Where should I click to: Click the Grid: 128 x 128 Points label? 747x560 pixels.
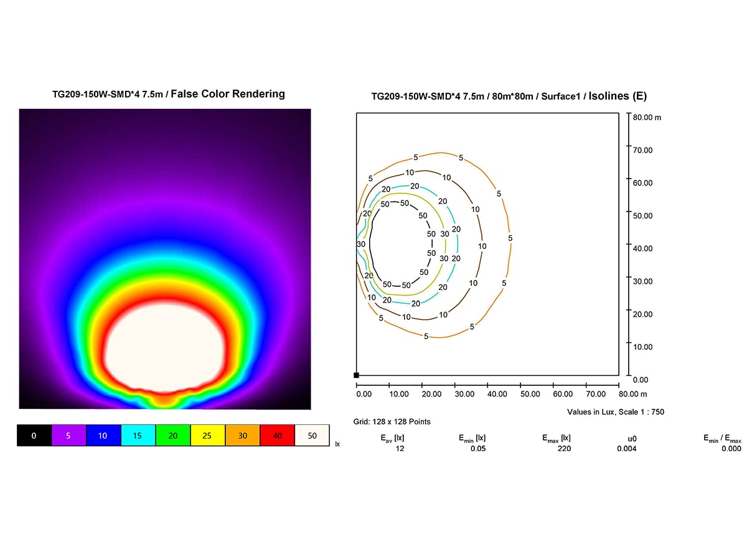coord(393,421)
